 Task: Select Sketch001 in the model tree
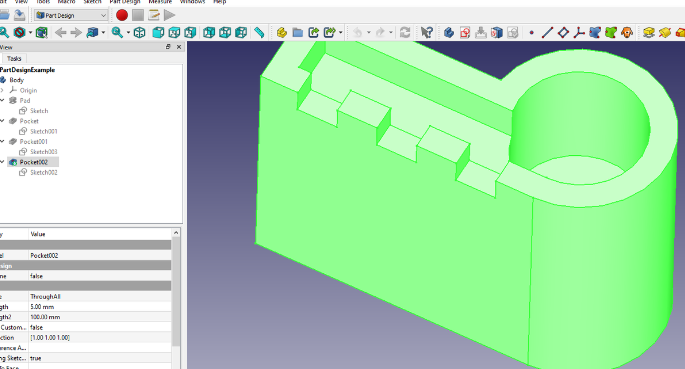[x=44, y=131]
